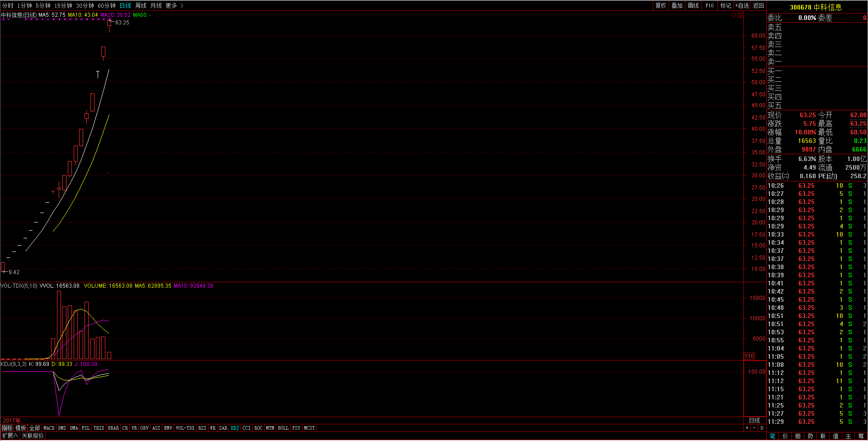The height and width of the screenshot is (441, 868).
Task: Click the X10 volume scale marker
Action: coord(749,356)
